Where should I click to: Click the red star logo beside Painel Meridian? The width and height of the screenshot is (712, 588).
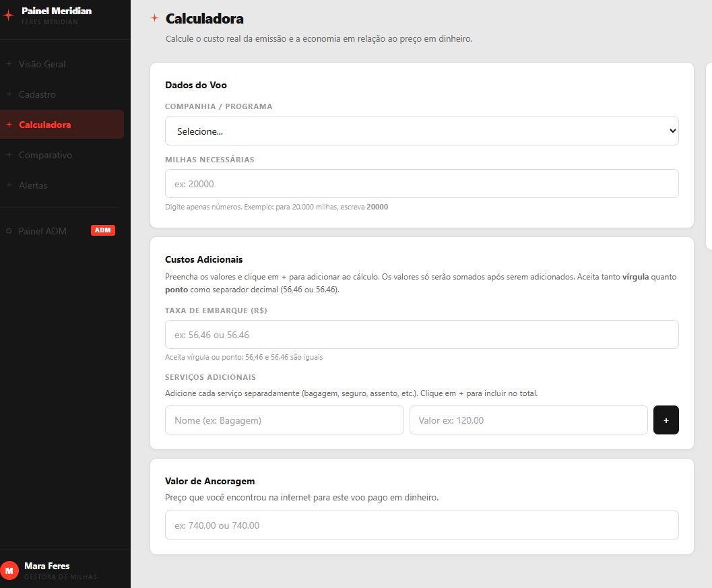click(x=8, y=15)
